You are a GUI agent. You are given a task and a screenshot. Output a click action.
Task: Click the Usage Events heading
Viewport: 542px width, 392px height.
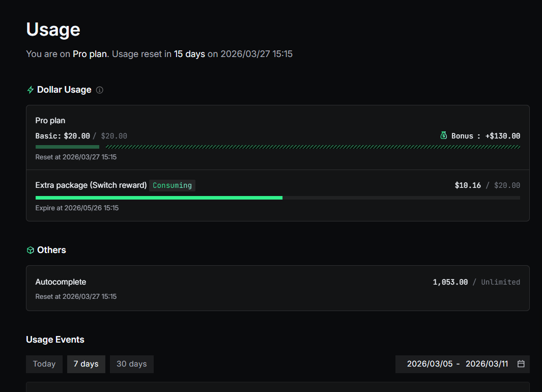55,340
